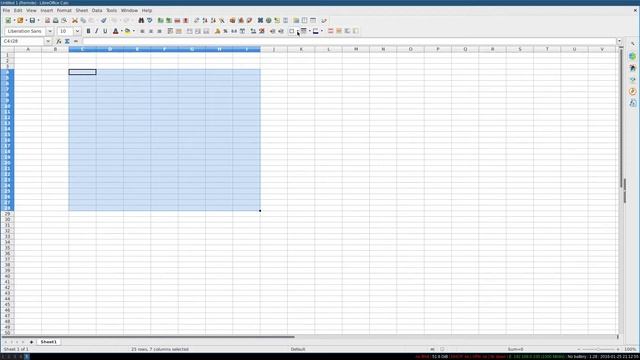Click the Format as Currency icon
This screenshot has height=360, width=640.
point(217,31)
